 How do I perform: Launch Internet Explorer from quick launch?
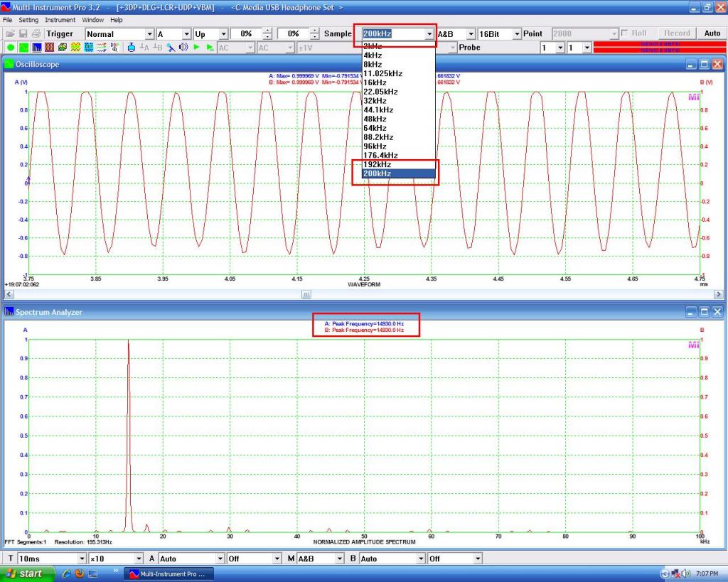[66, 574]
